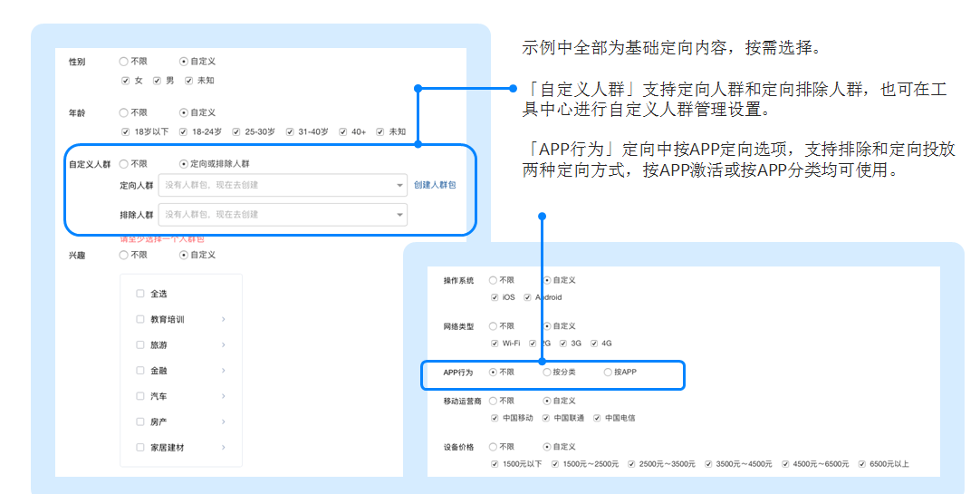
Task: Select 不限 radio in the 设备价格 row
Action: (494, 447)
